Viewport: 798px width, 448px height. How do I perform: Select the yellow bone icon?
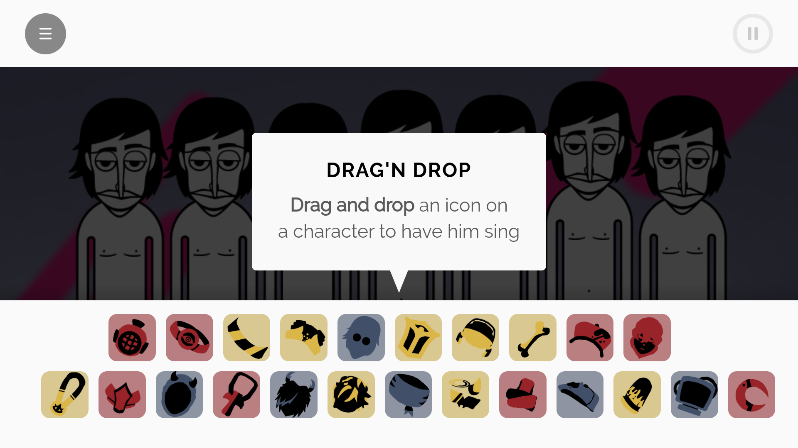click(532, 338)
